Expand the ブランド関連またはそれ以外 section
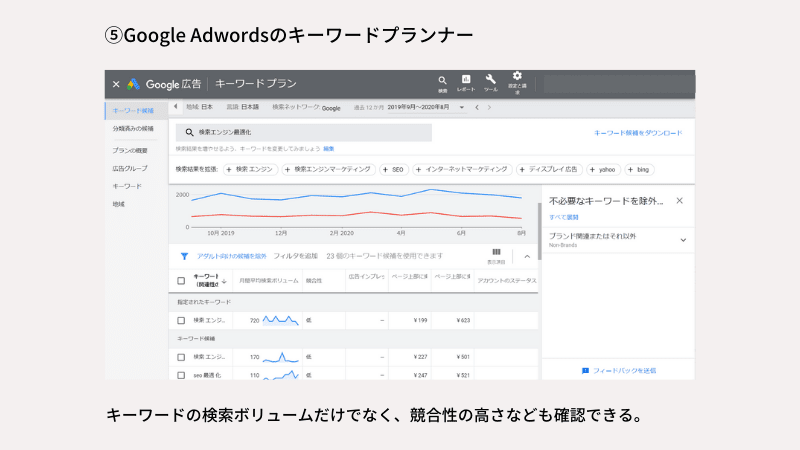 [683, 240]
